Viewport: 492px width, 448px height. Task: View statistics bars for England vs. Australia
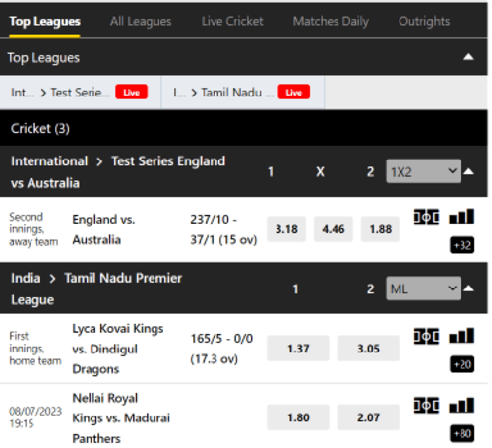click(x=461, y=216)
